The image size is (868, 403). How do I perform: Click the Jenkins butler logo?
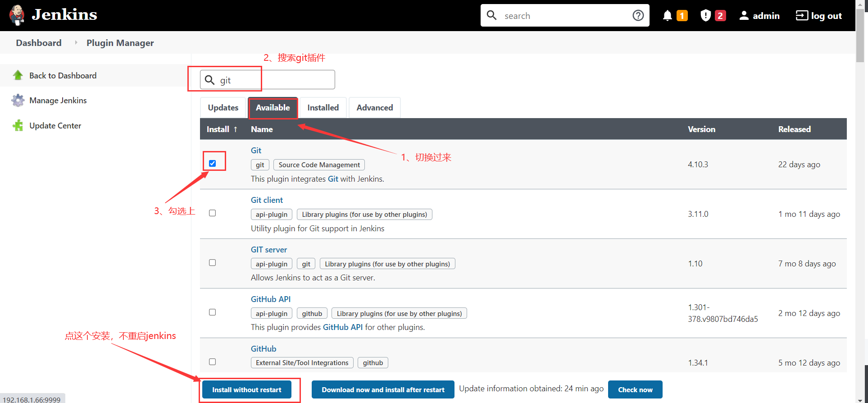17,15
